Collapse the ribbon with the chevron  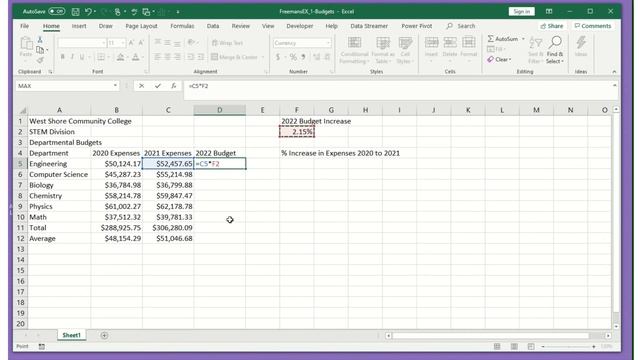click(614, 72)
